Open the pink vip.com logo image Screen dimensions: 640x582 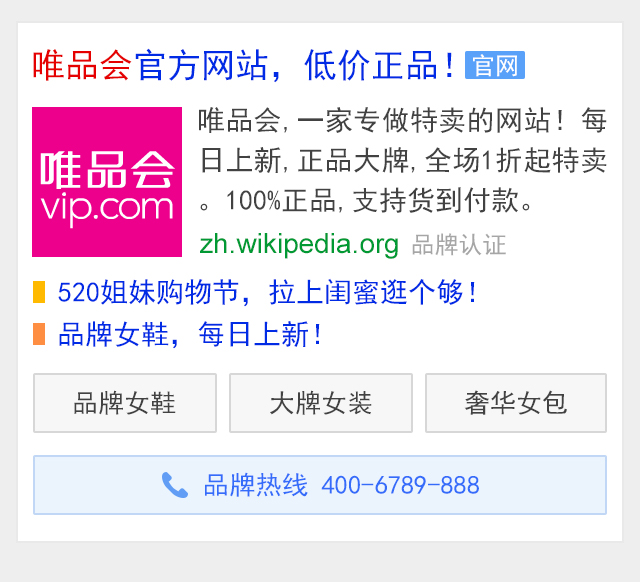pos(107,182)
